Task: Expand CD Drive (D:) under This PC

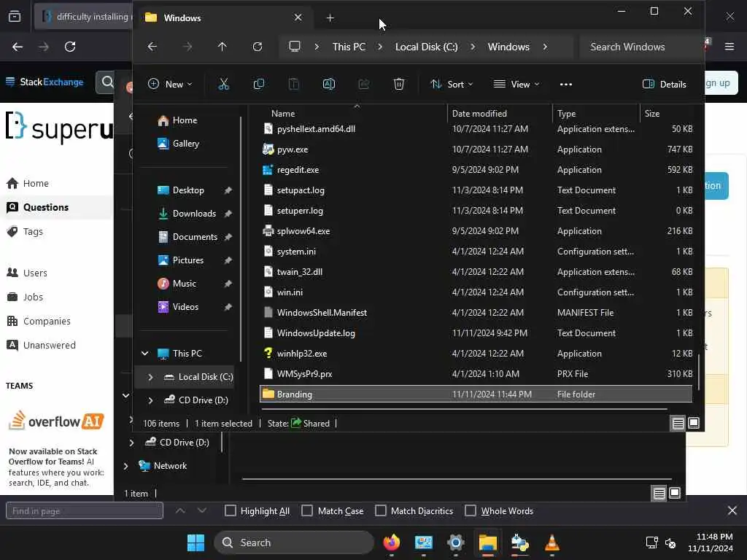Action: [x=150, y=400]
